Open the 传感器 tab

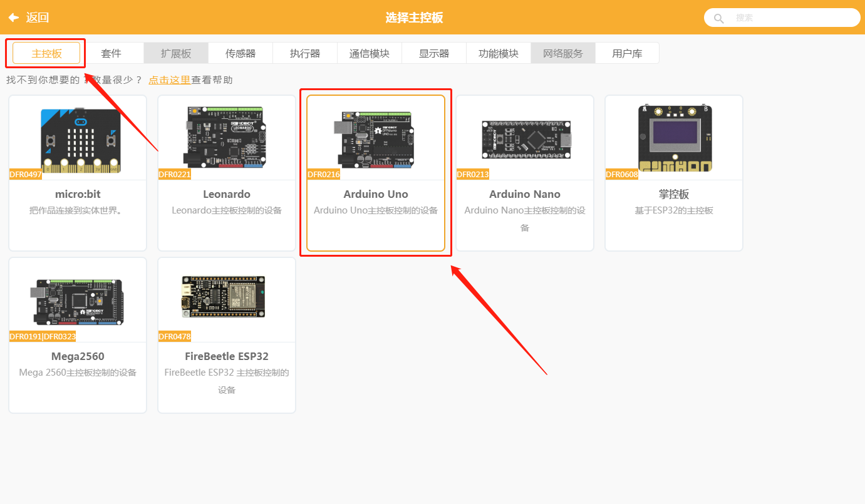click(241, 53)
